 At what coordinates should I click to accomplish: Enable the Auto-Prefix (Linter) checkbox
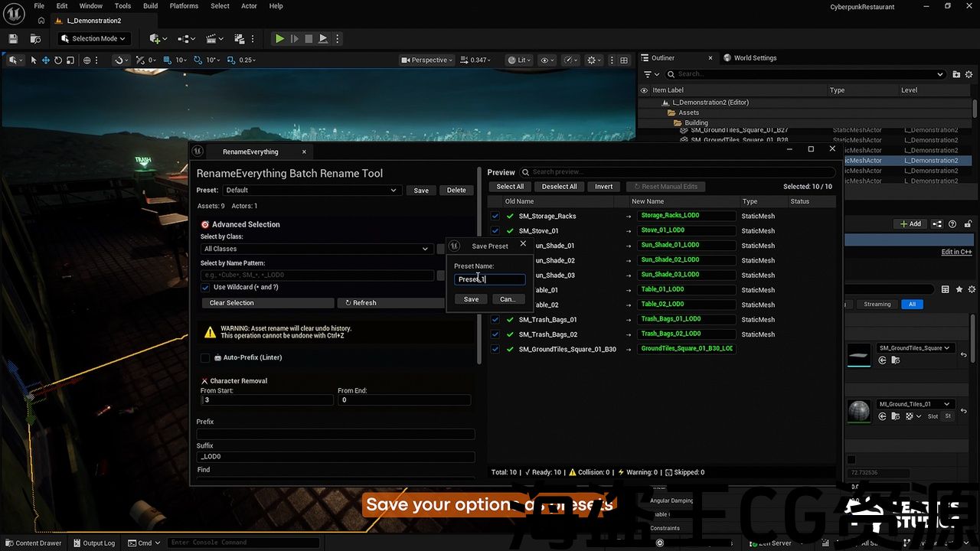click(x=205, y=357)
